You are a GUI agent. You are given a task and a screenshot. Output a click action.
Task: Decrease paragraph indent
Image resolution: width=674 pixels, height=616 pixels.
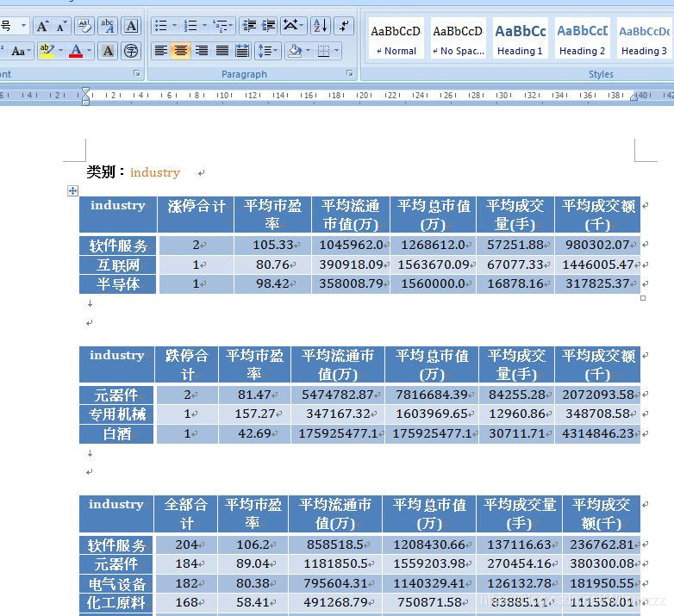click(249, 26)
